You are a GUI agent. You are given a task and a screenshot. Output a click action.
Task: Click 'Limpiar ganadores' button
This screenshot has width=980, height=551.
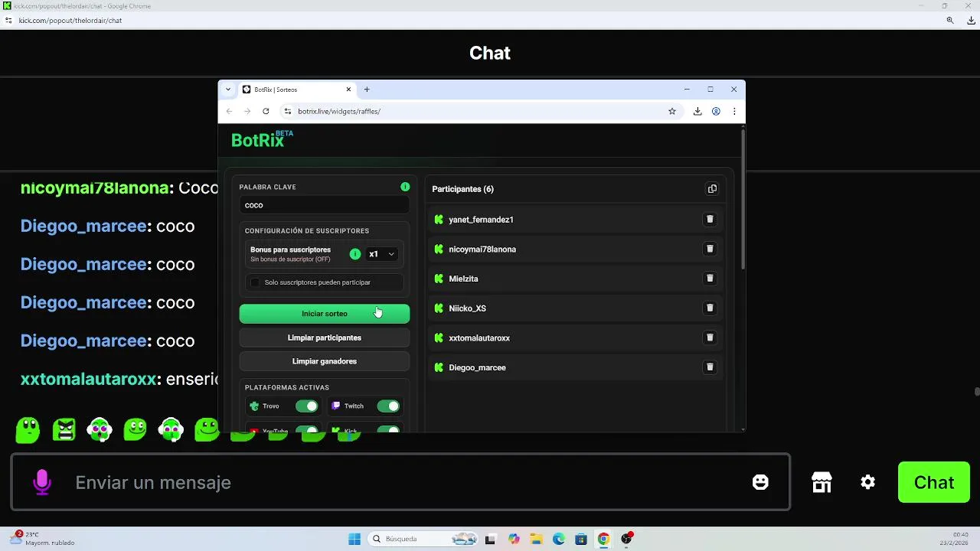325,361
